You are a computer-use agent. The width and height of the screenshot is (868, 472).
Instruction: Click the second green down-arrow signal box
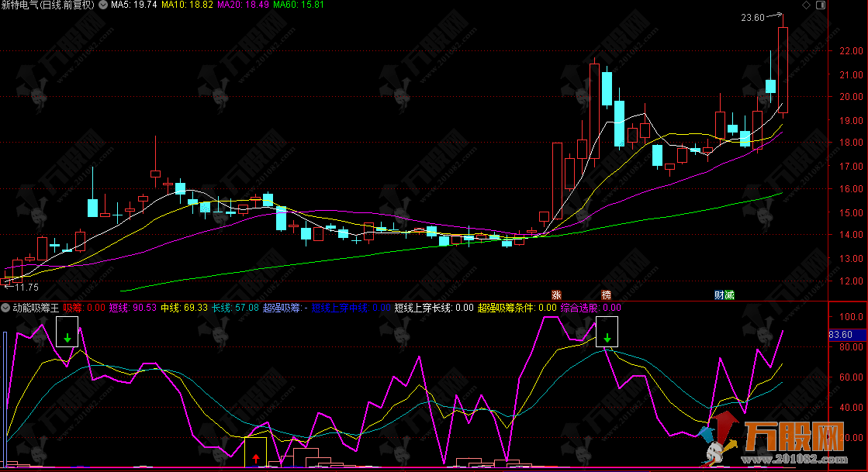pos(607,338)
